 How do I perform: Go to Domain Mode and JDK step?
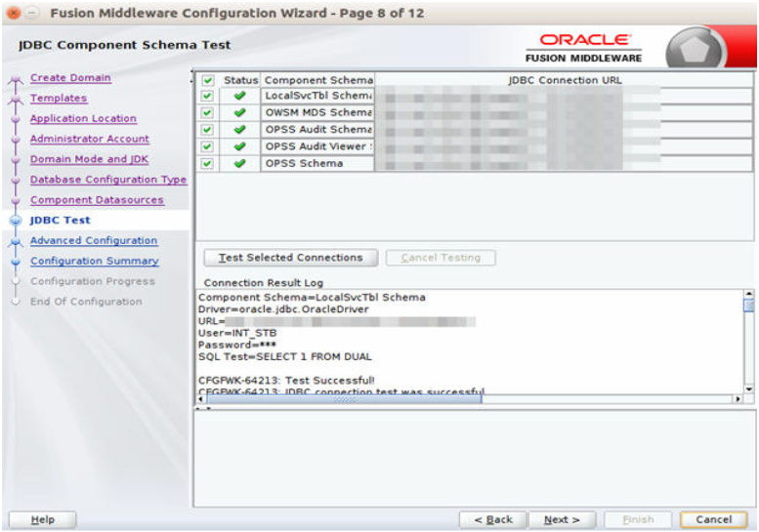coord(89,159)
